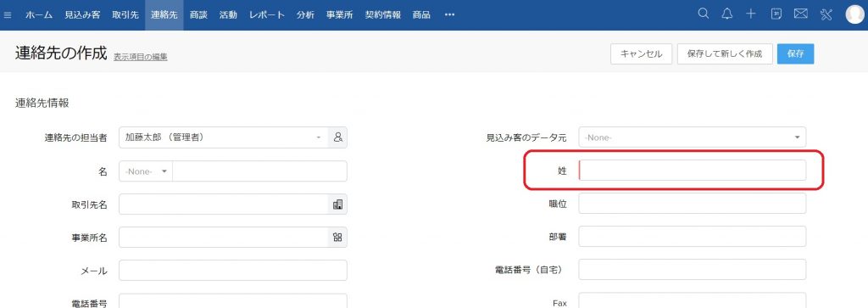Switch to the 活動 tab
Screen dimensions: 868x308
pos(228,15)
